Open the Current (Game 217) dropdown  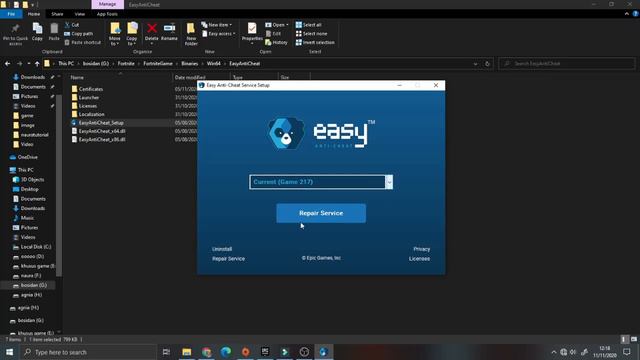pyautogui.click(x=389, y=182)
